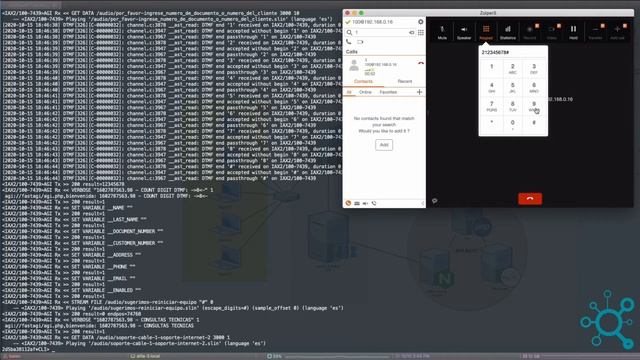Click the keypad star key
This screenshot has height=360, width=640.
pyautogui.click(x=491, y=124)
